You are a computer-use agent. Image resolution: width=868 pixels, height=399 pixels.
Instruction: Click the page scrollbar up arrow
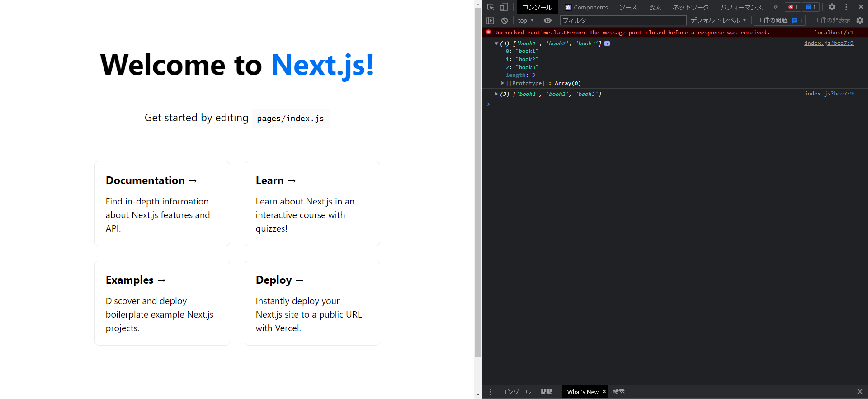pyautogui.click(x=478, y=5)
